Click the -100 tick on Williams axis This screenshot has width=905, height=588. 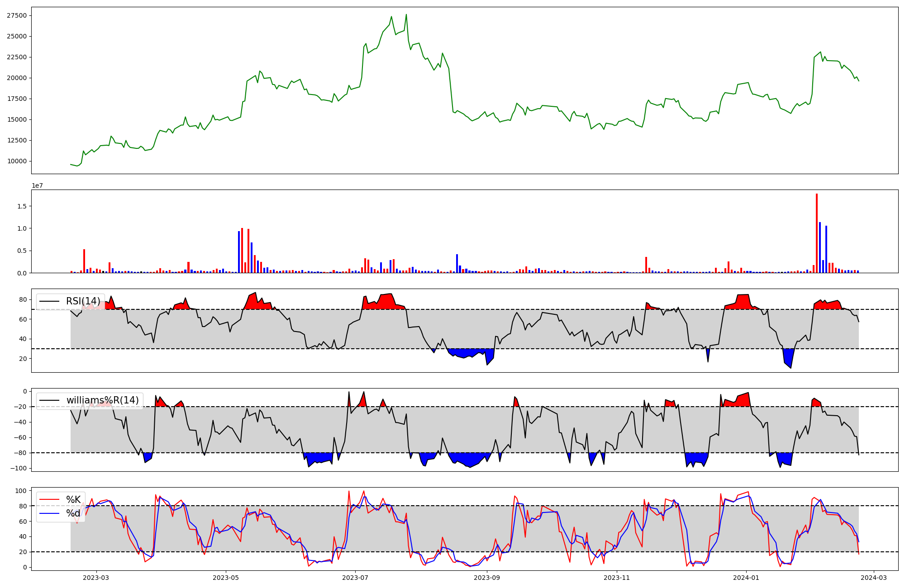pos(19,468)
